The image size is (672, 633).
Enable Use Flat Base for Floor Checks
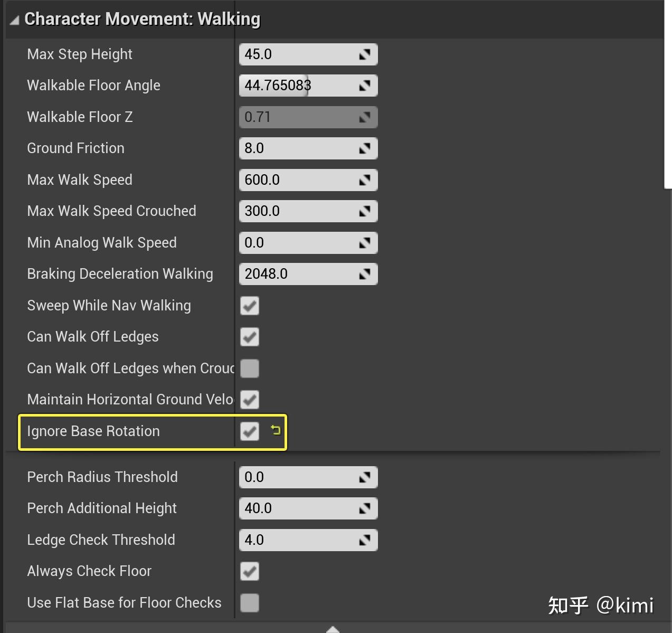[249, 603]
